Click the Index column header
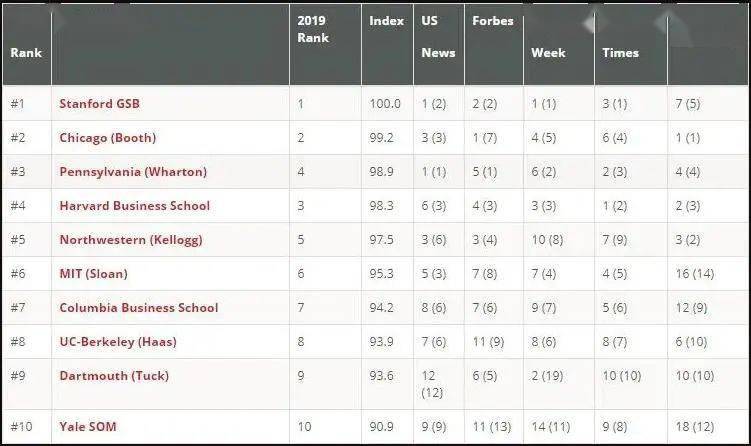The image size is (751, 446). 387,21
